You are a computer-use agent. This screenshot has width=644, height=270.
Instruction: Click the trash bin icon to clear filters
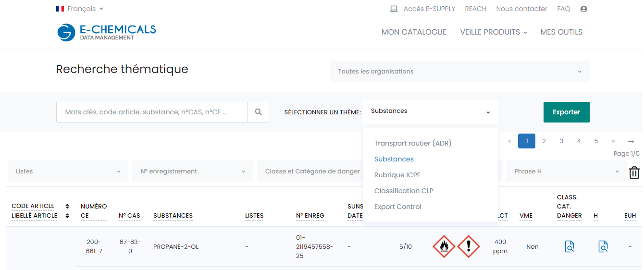[634, 172]
